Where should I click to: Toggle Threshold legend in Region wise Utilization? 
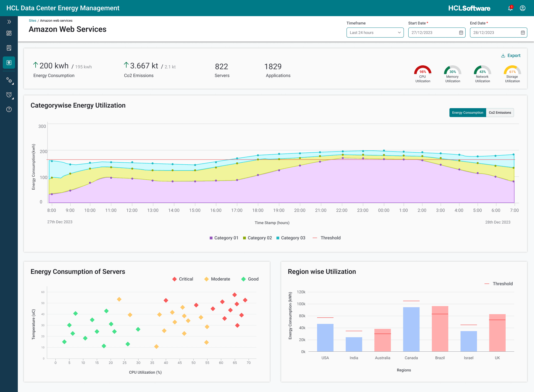click(498, 284)
